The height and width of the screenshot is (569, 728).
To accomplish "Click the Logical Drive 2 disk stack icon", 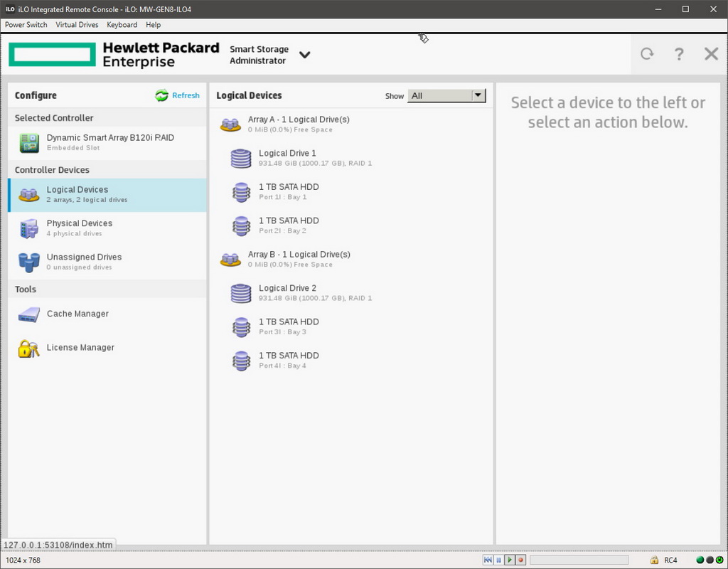I will click(241, 294).
